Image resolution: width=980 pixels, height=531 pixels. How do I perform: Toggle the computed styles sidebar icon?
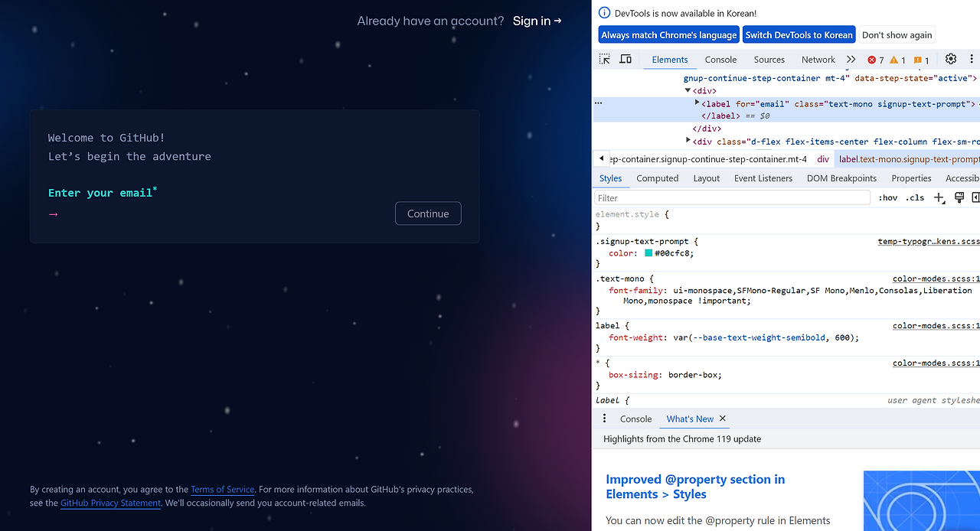975,197
